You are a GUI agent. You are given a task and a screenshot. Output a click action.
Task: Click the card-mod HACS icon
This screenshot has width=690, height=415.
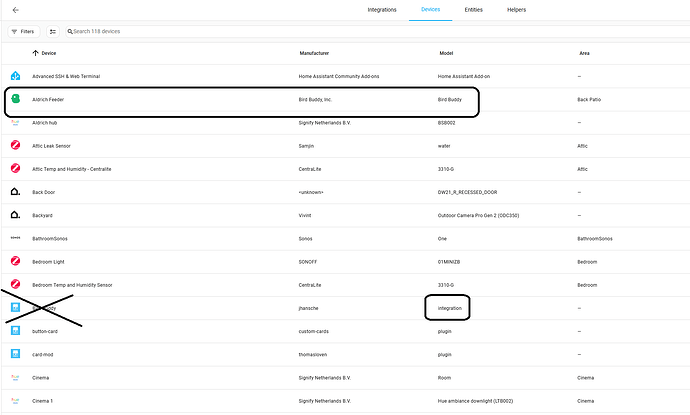[x=15, y=354]
